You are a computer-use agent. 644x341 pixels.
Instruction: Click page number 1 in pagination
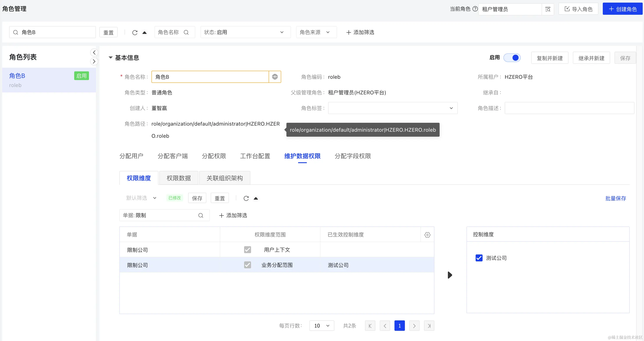pyautogui.click(x=399, y=326)
